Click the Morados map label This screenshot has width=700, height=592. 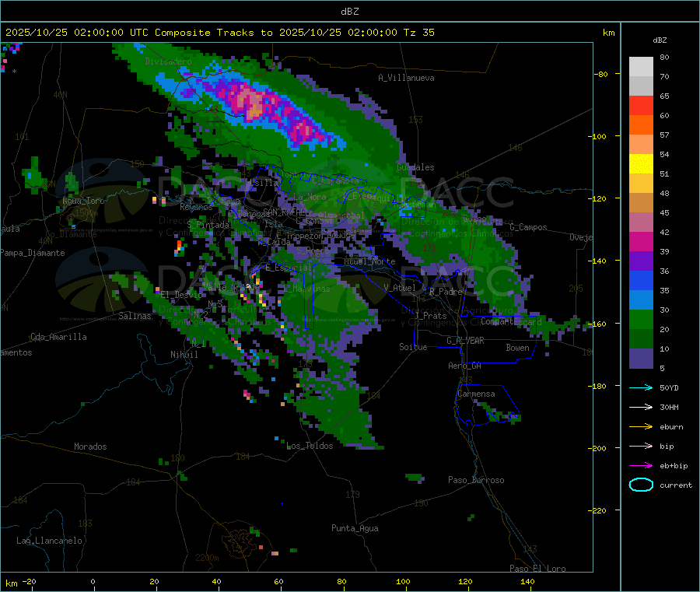point(90,447)
